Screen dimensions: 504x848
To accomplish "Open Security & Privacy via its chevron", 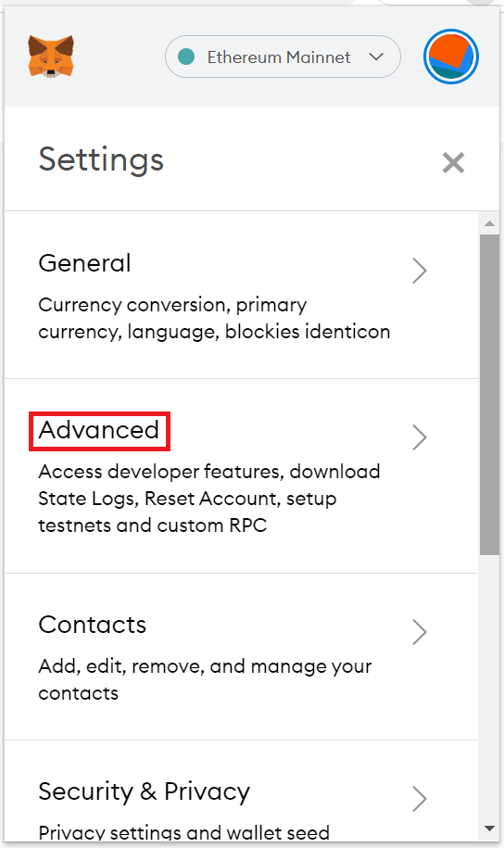I will tap(420, 799).
